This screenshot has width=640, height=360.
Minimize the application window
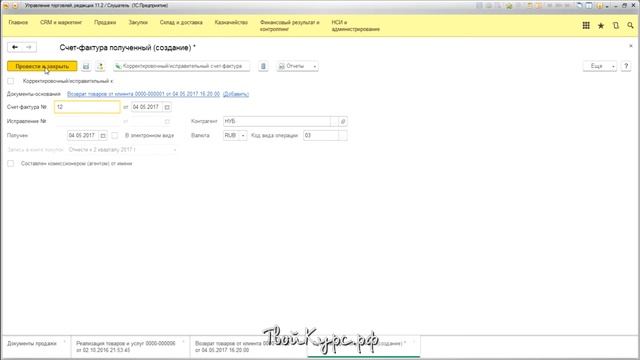[x=616, y=6]
